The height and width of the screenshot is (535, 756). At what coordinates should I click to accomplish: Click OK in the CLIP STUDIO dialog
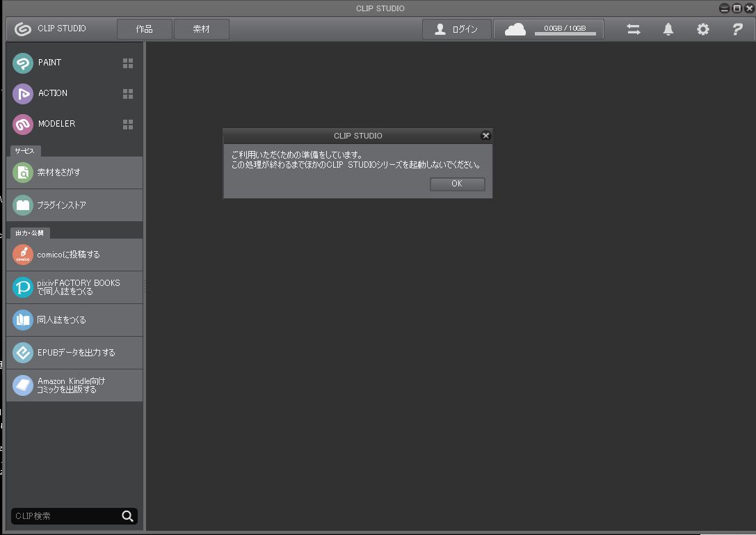pyautogui.click(x=457, y=184)
